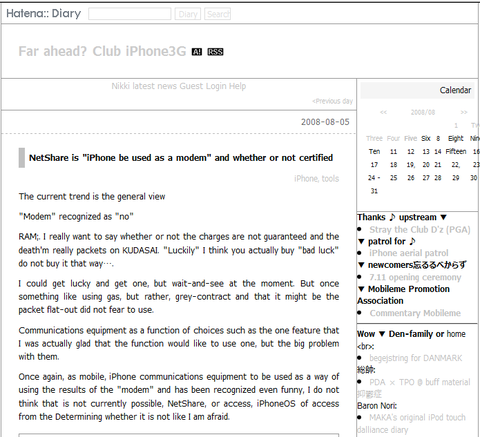Click the Baron Nori: label

[377, 406]
